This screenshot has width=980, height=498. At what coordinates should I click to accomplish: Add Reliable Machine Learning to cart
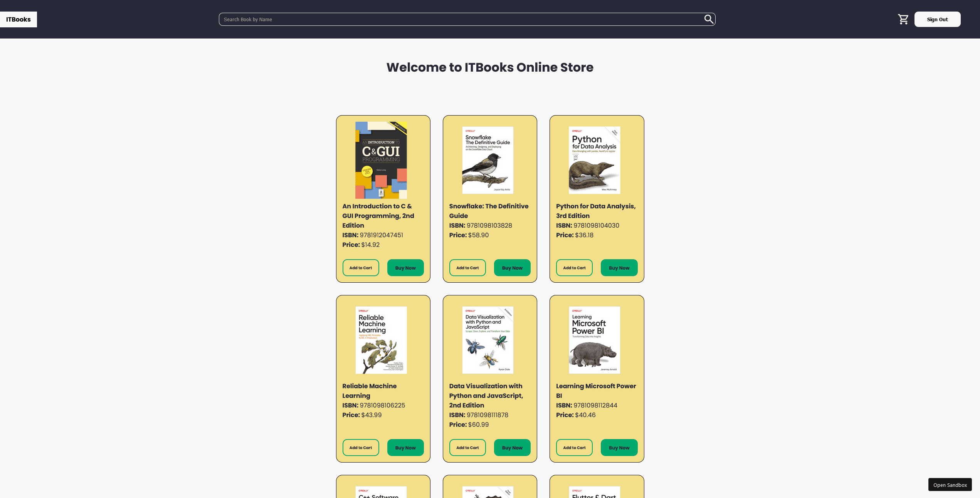click(x=361, y=448)
